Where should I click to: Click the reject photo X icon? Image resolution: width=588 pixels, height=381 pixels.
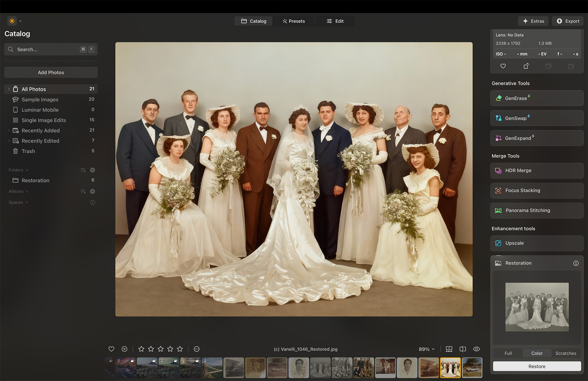124,349
